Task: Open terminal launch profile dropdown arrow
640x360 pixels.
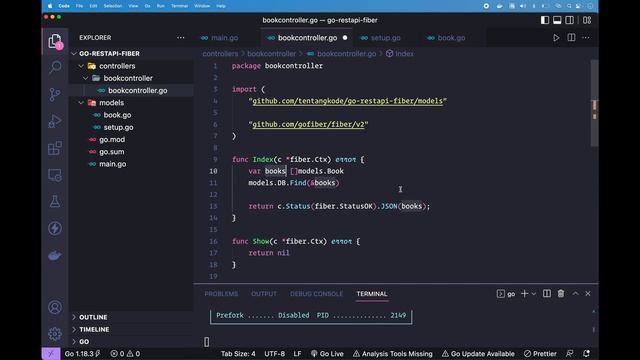Action: tap(533, 294)
